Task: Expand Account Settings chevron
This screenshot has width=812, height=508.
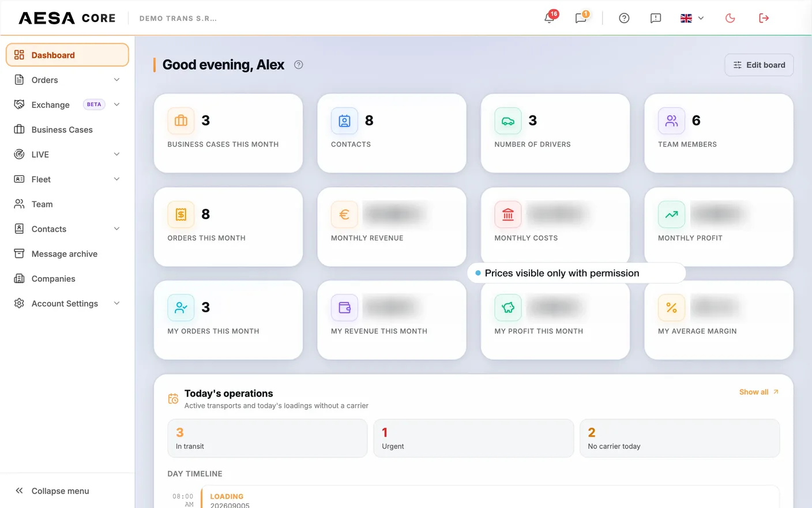Action: click(x=116, y=303)
